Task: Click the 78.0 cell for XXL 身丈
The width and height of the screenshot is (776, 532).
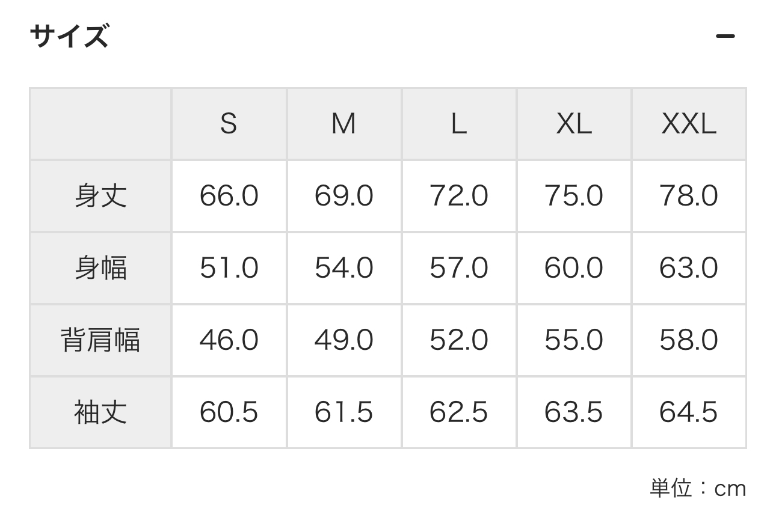Action: coord(689,196)
